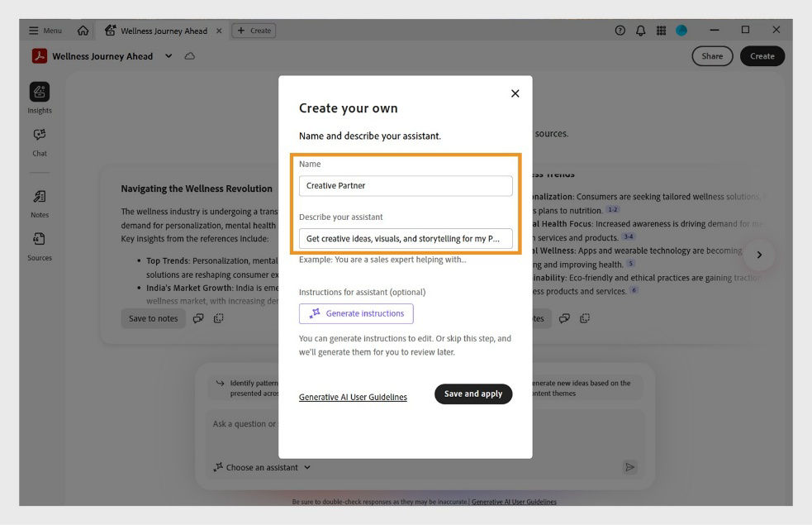
Task: Open the Help question mark icon
Action: tap(620, 30)
